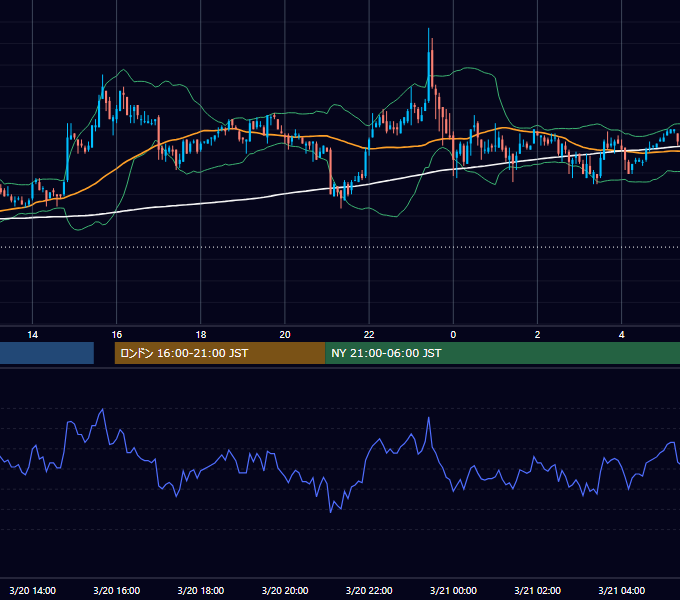The width and height of the screenshot is (680, 600).
Task: Click the blue session bar before London
Action: point(47,353)
